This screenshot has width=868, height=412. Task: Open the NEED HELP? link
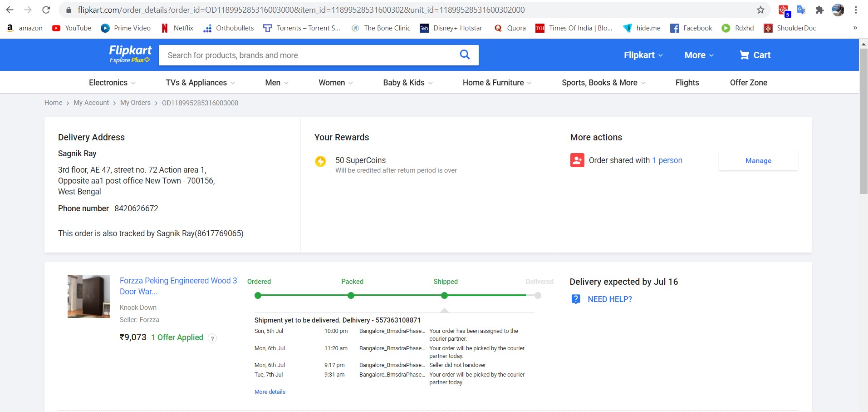609,299
